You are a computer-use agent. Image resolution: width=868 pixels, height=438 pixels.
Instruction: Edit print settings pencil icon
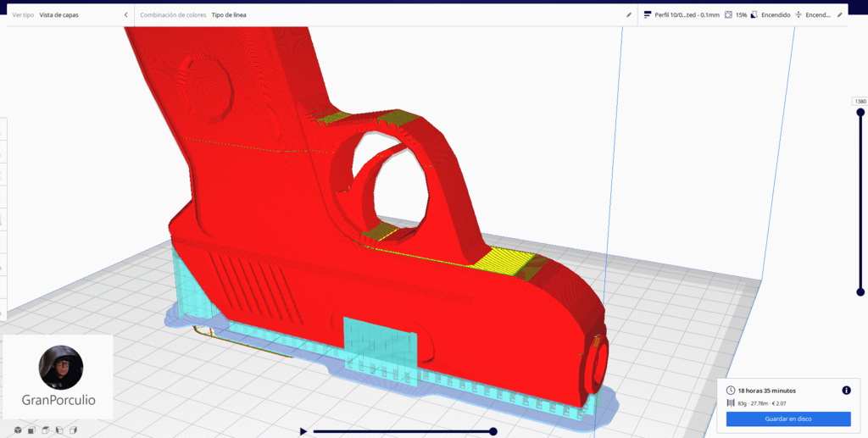(840, 15)
